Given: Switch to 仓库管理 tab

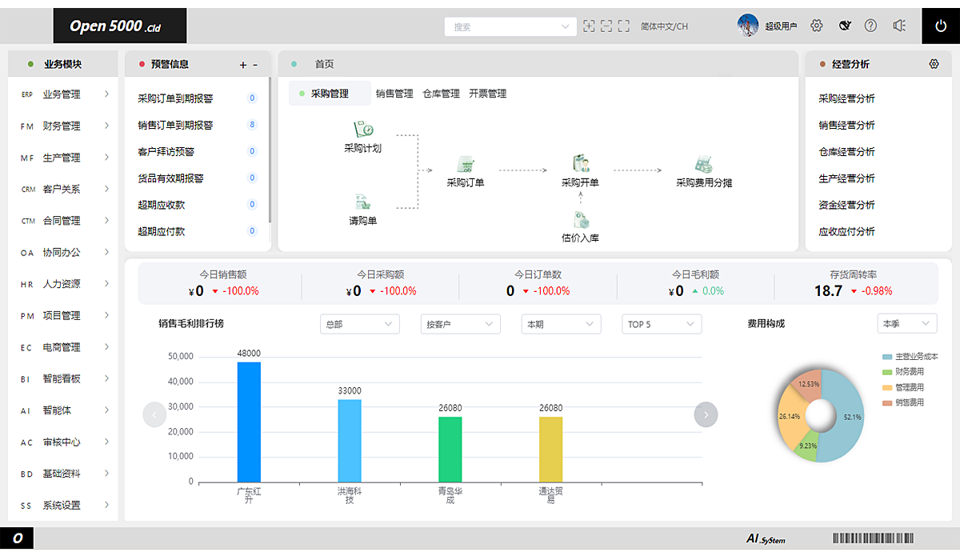Looking at the screenshot, I should coord(441,94).
